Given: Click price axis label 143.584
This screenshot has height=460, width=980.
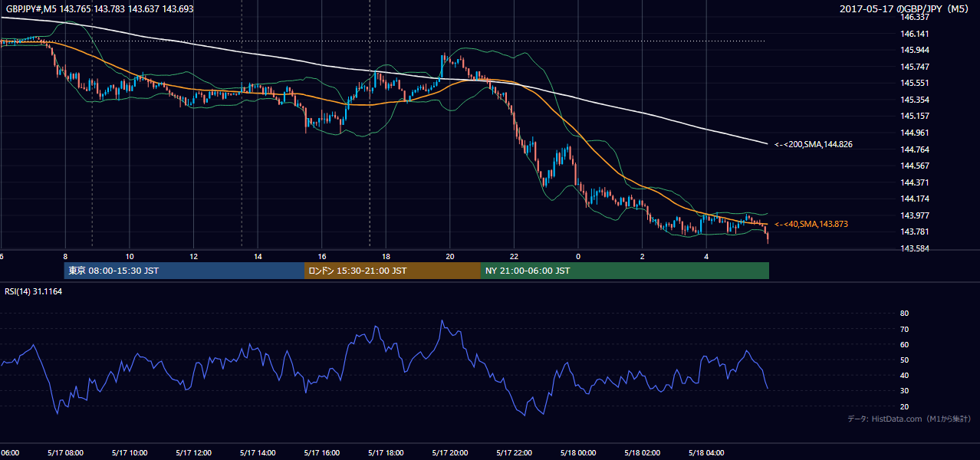Looking at the screenshot, I should (914, 248).
